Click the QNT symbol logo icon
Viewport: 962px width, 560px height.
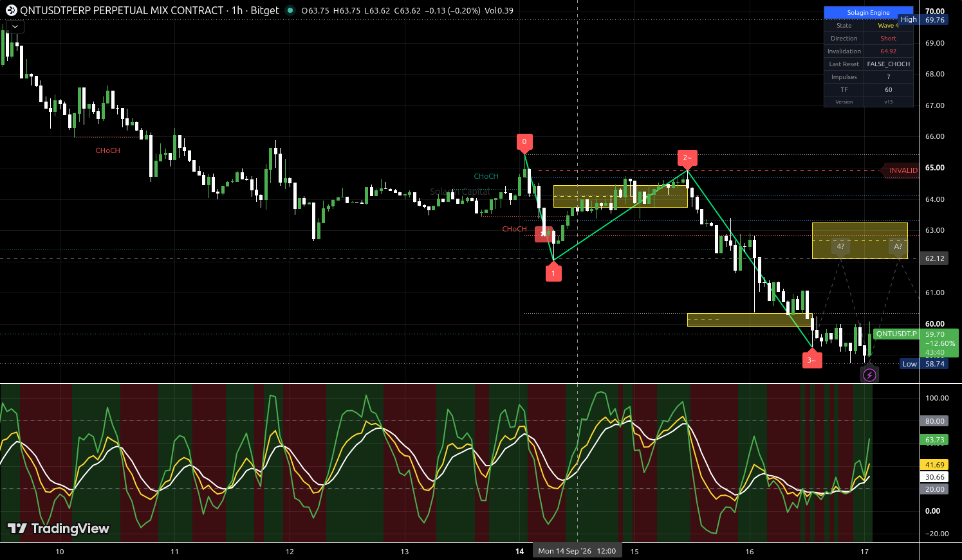(x=11, y=10)
